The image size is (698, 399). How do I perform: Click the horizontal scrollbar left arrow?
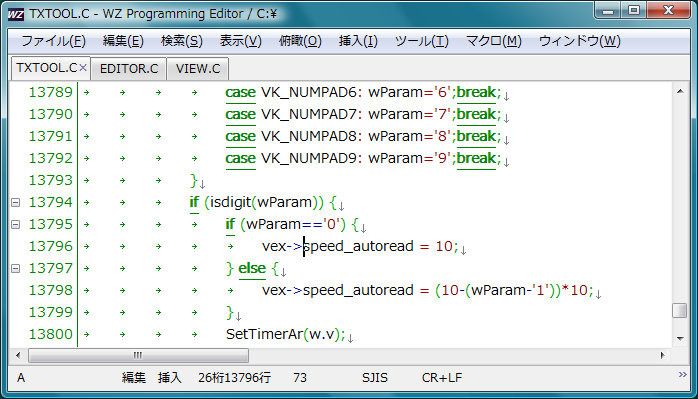(x=18, y=355)
